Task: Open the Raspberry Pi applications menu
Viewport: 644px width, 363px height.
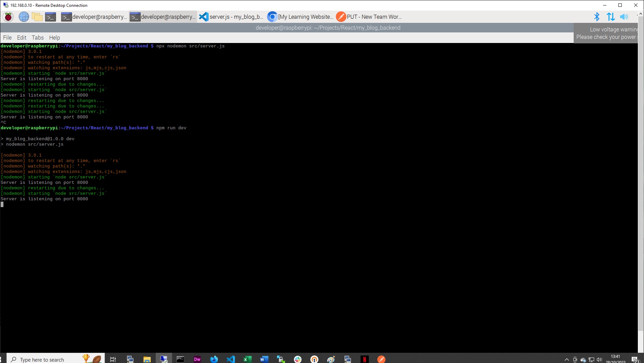Action: pos(8,17)
